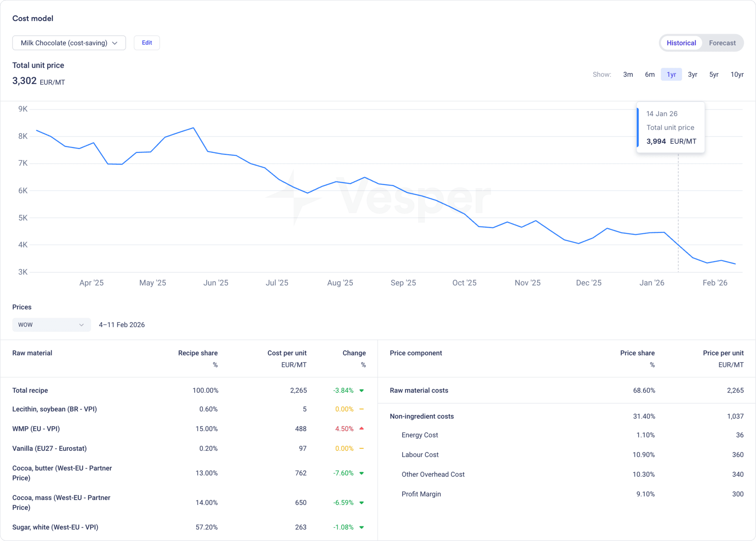Click the chevron in the Milk Chocolate selector

[x=115, y=43]
